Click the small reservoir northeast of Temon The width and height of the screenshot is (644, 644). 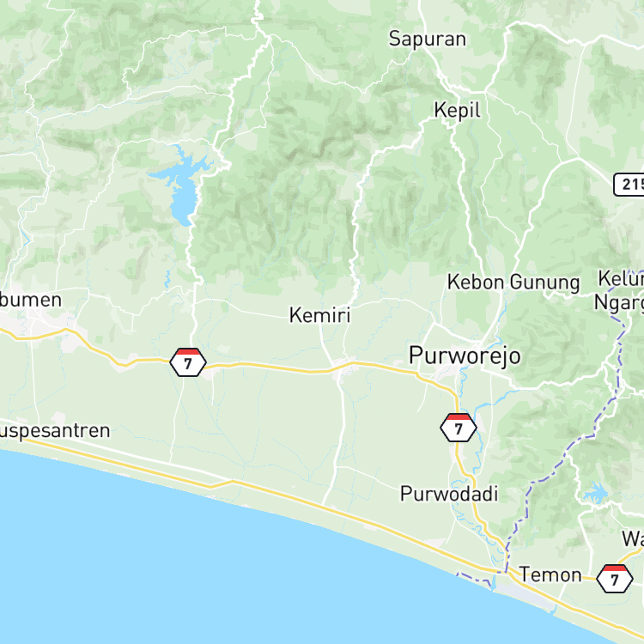596,493
